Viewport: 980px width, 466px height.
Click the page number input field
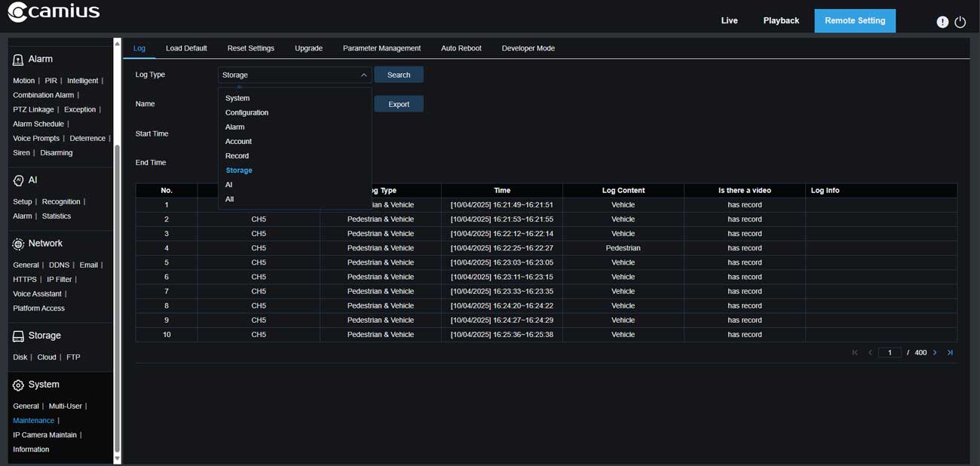click(890, 353)
